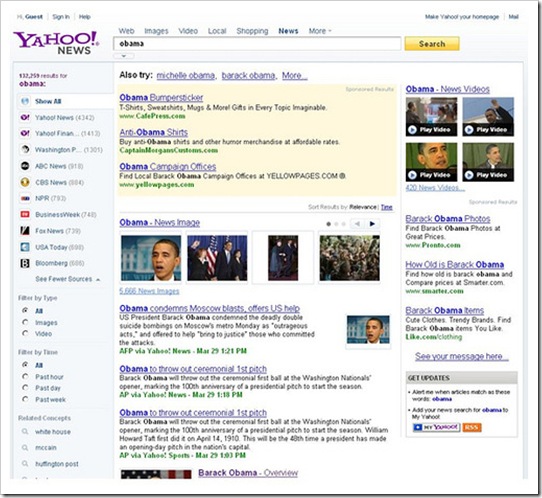Viewport: 542px width, 498px height.
Task: Open the 420 News Videos link
Action: click(x=435, y=188)
